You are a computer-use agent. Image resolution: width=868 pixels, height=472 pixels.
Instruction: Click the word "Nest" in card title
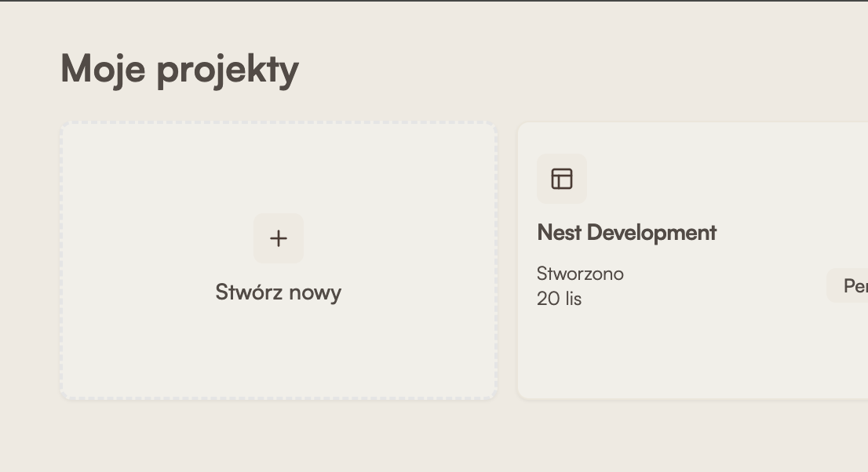point(559,233)
